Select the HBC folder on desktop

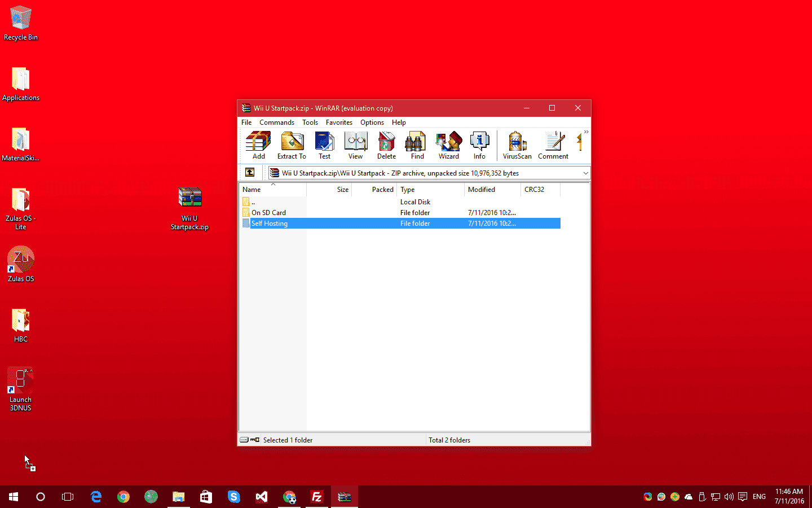[x=21, y=326]
